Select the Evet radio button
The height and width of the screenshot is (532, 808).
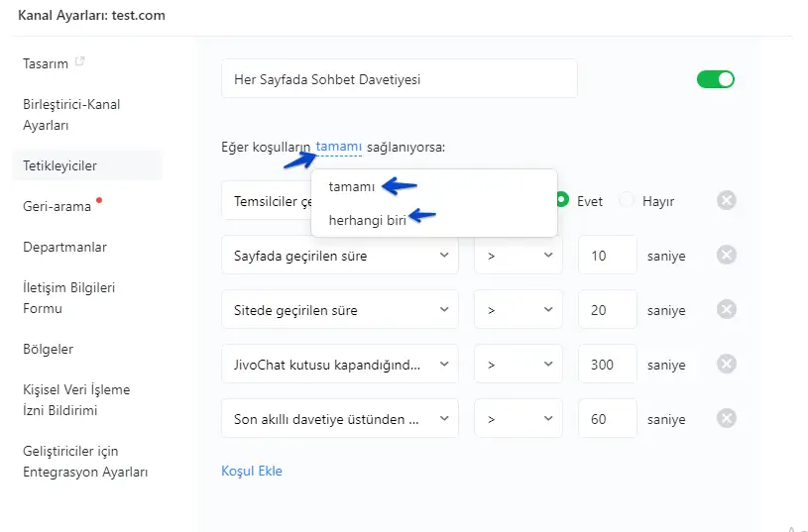tap(562, 200)
